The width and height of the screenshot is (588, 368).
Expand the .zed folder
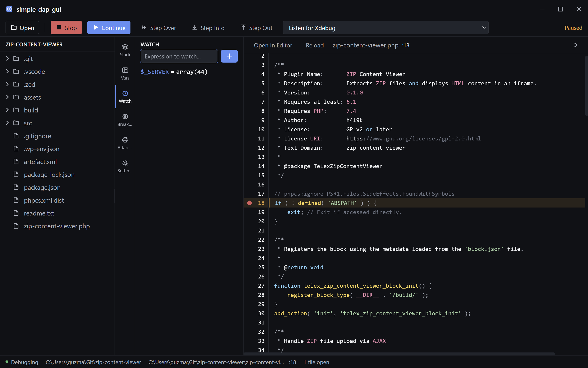coord(7,84)
